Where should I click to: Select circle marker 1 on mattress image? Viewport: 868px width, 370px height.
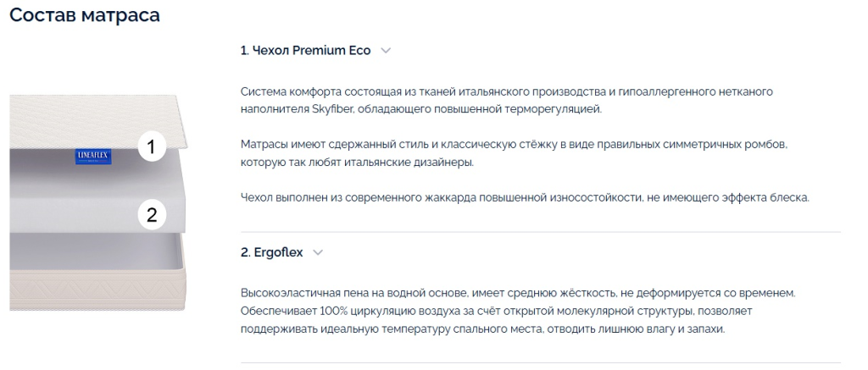click(151, 146)
